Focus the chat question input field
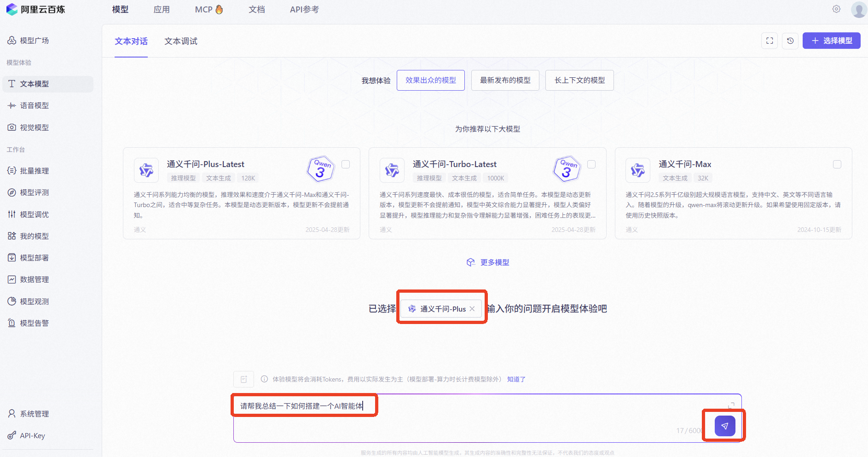The height and width of the screenshot is (457, 868). (x=487, y=418)
